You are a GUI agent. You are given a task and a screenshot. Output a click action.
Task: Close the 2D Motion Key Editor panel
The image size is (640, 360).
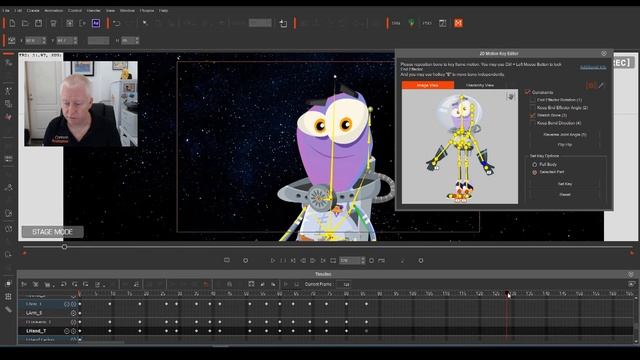click(x=604, y=53)
